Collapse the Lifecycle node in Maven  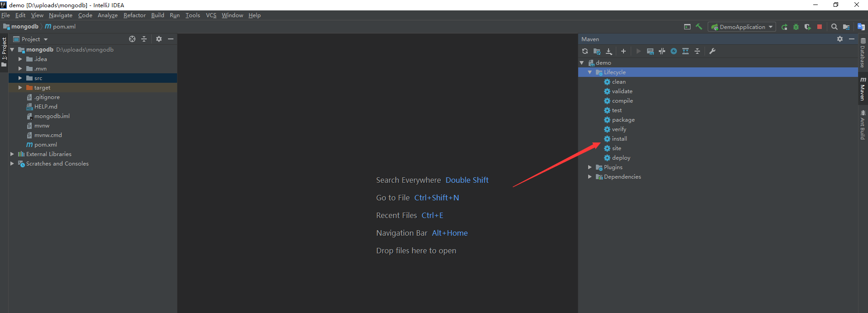click(x=590, y=72)
